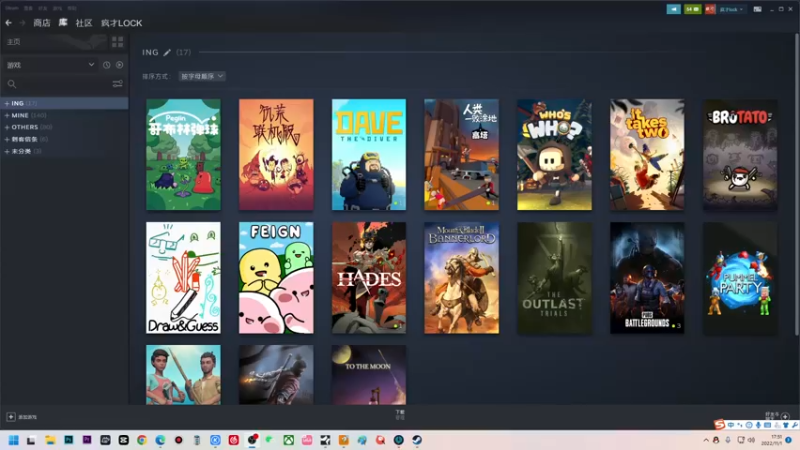Open the Draw & Guess cover
Viewport: 800px width, 450px height.
[183, 278]
